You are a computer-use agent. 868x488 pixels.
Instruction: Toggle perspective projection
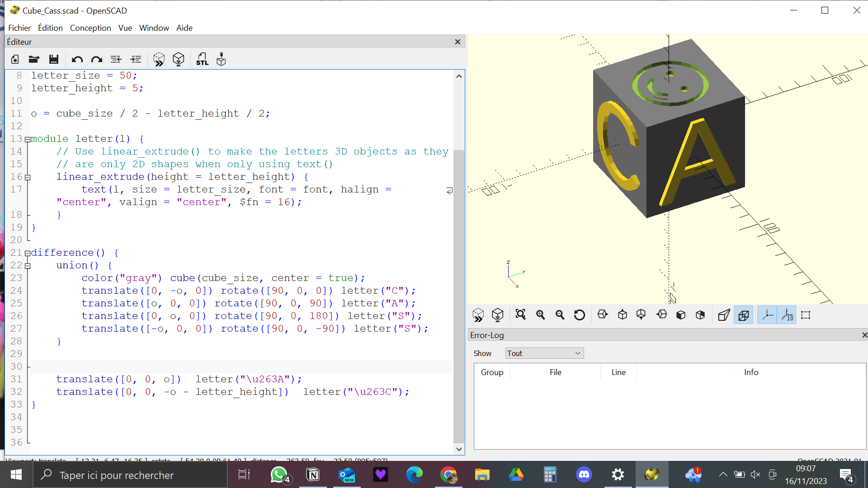point(724,315)
